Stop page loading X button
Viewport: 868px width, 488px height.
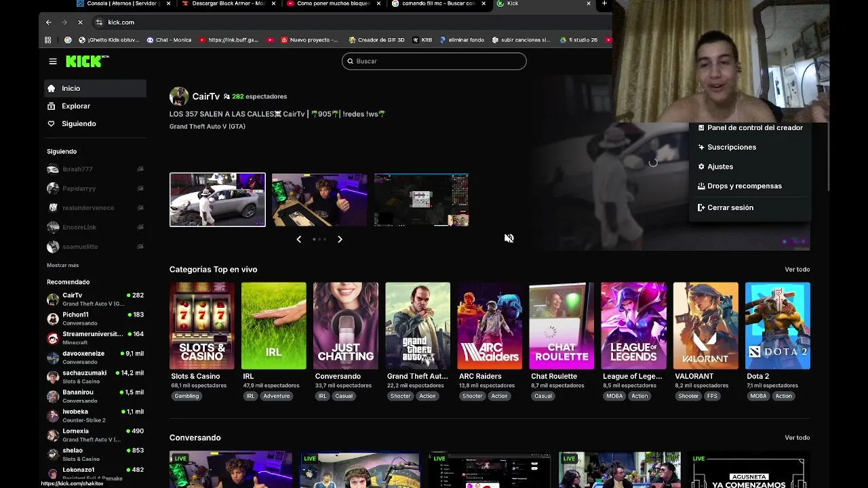click(80, 22)
